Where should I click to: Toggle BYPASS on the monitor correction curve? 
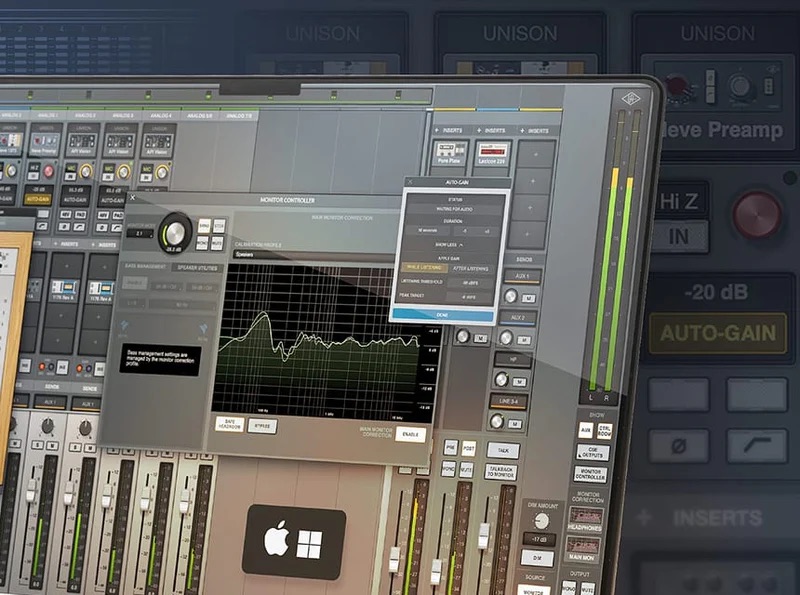(262, 424)
